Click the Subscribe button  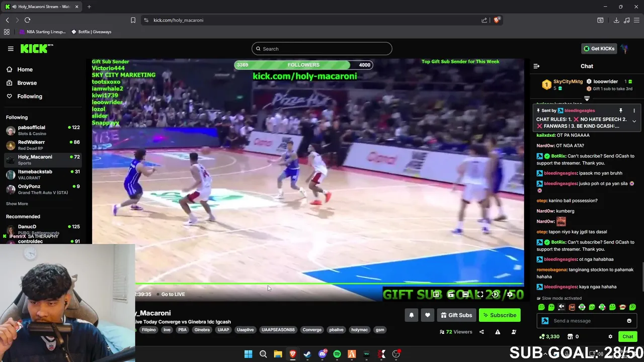point(500,315)
